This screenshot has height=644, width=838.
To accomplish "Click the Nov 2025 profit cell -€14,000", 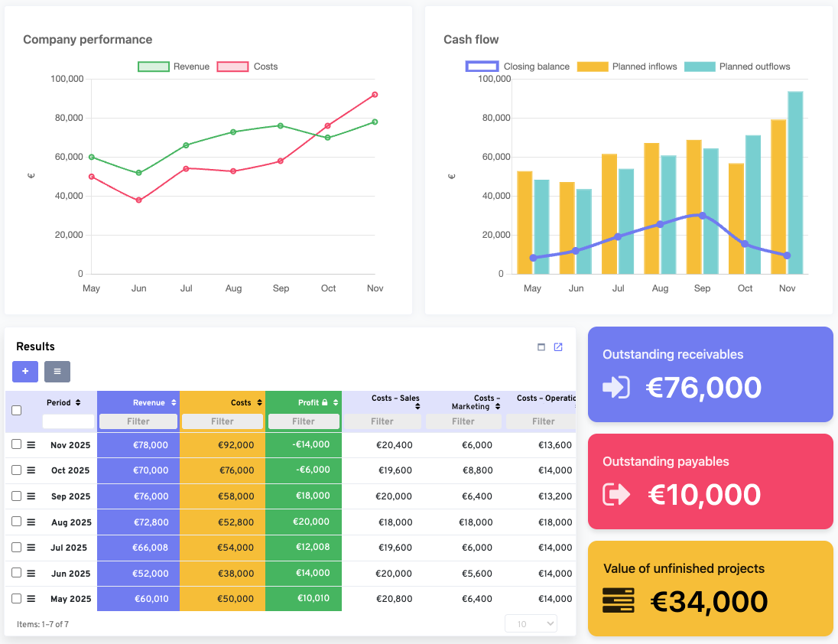I will 304,444.
